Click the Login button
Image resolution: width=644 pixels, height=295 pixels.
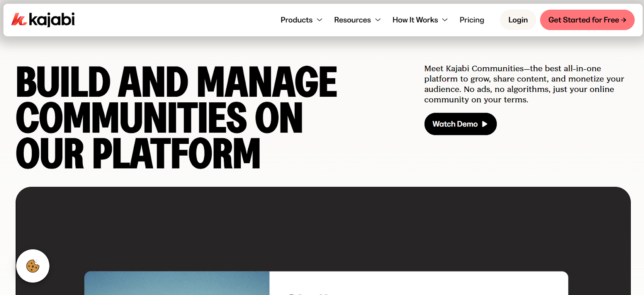(x=518, y=20)
